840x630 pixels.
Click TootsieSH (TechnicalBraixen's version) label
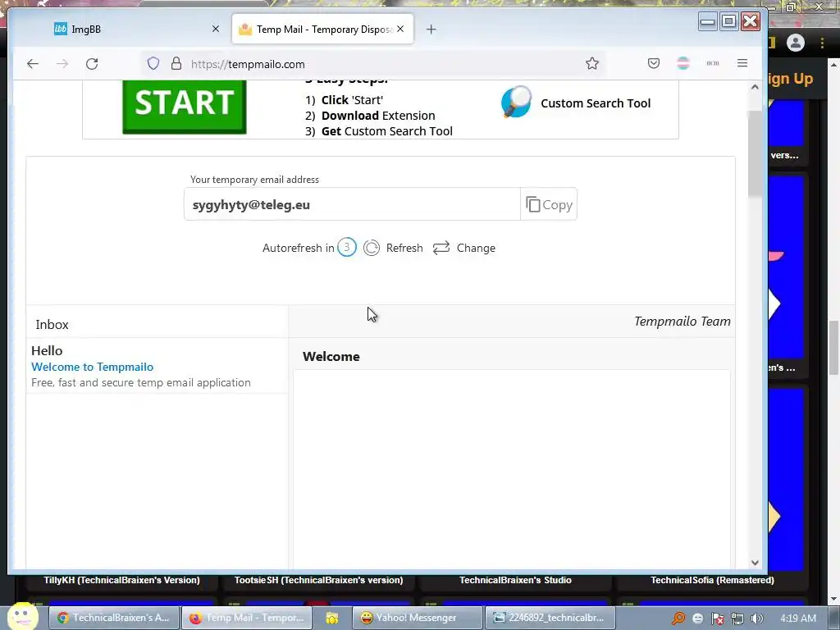click(319, 580)
